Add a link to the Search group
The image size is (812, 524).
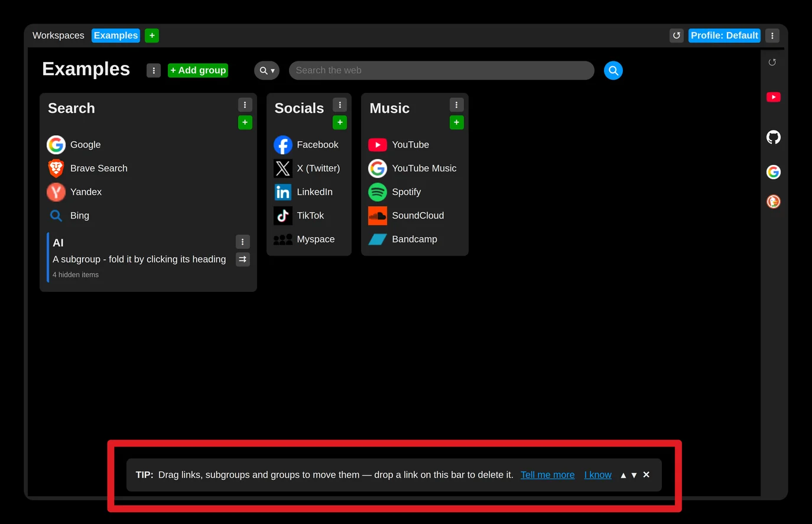point(245,122)
